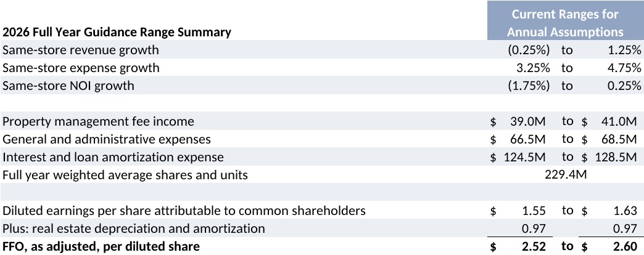Click the Same-store NOI growth label
The image size is (644, 255).
click(x=68, y=86)
